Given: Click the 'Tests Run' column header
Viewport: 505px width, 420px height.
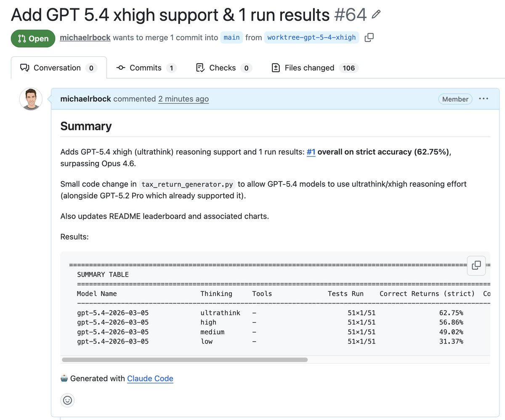Looking at the screenshot, I should coord(346,293).
